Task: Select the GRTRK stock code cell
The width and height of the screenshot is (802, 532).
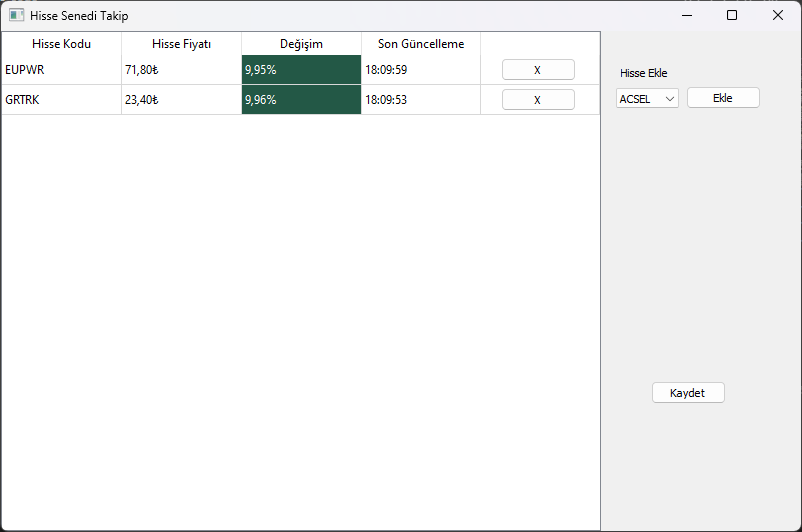Action: 61,100
